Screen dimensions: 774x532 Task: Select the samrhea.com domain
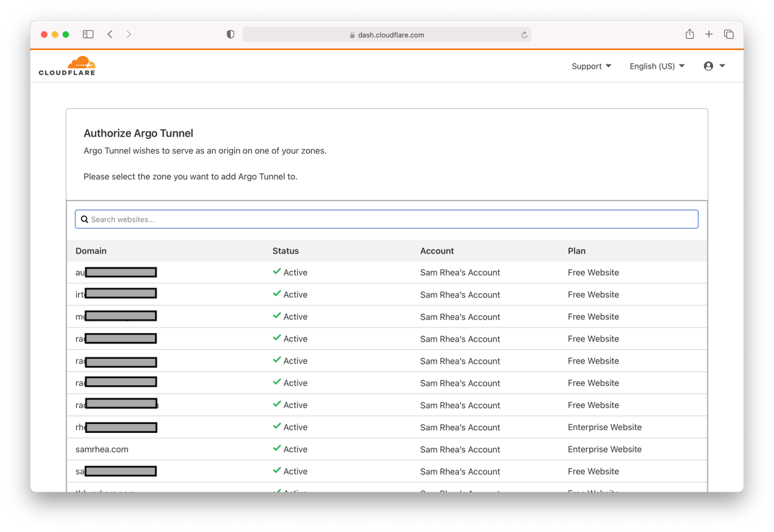tap(102, 449)
